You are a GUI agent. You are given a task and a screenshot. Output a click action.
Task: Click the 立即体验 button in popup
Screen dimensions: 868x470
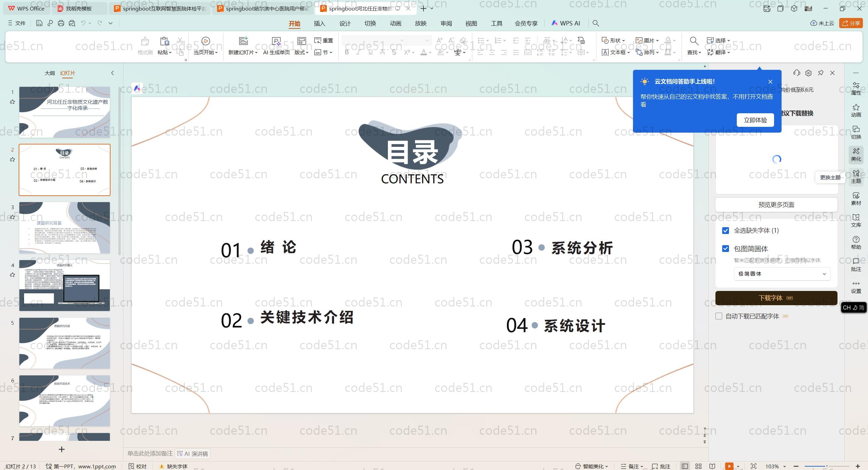pyautogui.click(x=755, y=120)
